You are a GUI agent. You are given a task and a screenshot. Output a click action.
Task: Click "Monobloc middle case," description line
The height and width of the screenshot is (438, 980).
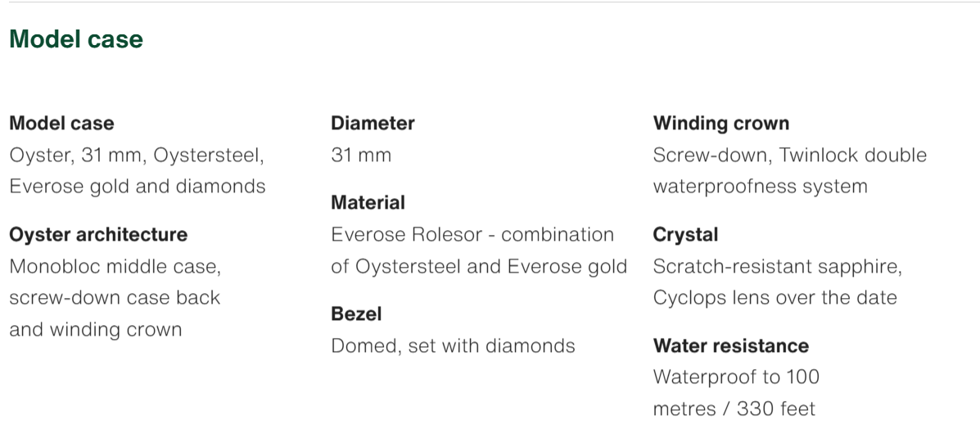point(115,266)
